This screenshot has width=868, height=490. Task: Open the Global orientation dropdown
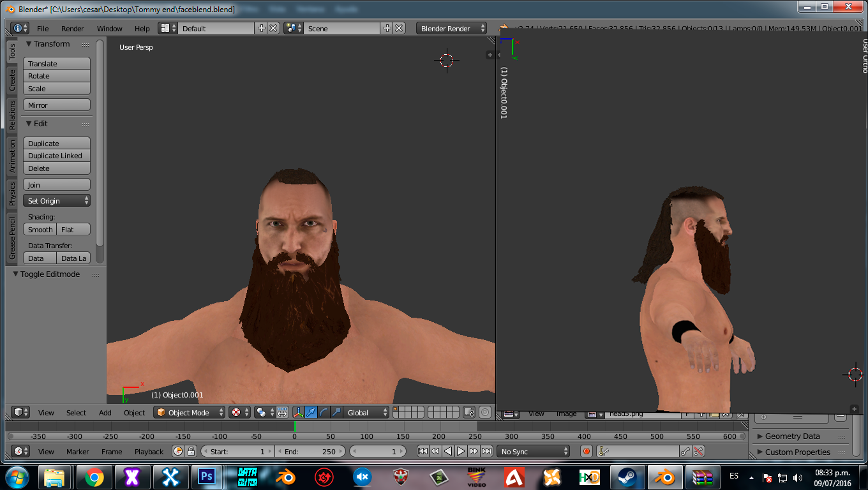point(366,412)
